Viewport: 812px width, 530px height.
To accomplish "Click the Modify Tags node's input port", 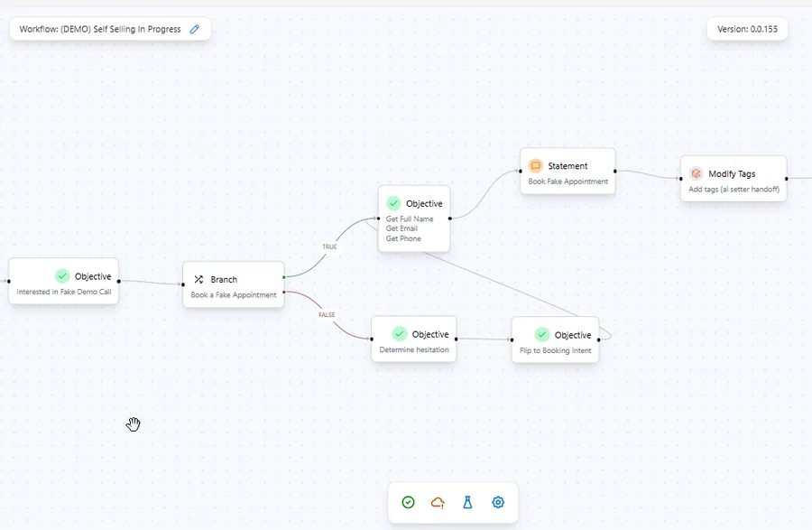I will [x=680, y=179].
